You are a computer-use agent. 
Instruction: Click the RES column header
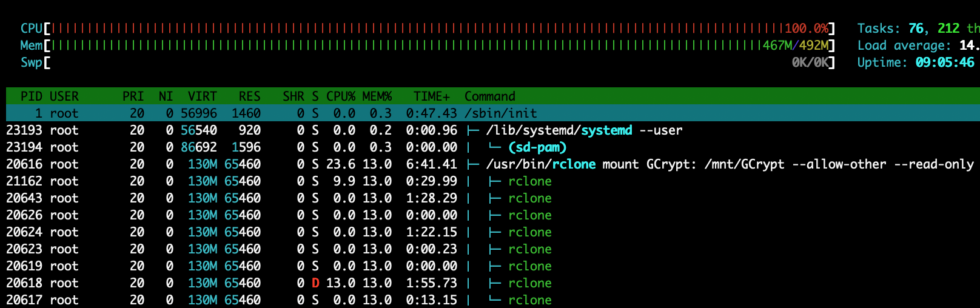[249, 96]
